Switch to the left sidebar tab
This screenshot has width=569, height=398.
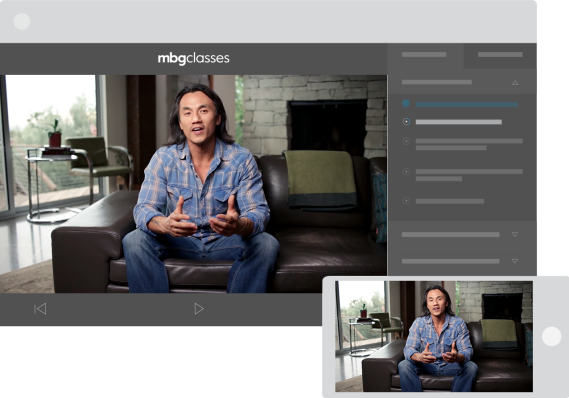(425, 55)
